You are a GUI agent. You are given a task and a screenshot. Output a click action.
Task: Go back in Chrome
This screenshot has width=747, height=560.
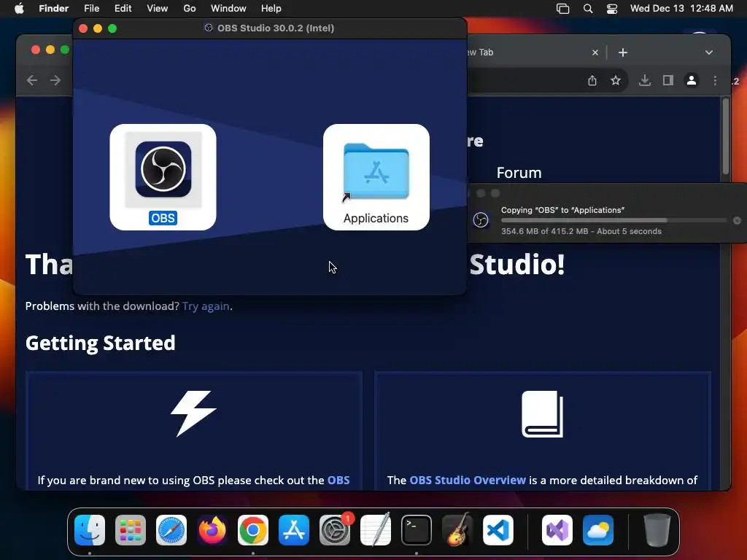pyautogui.click(x=32, y=80)
